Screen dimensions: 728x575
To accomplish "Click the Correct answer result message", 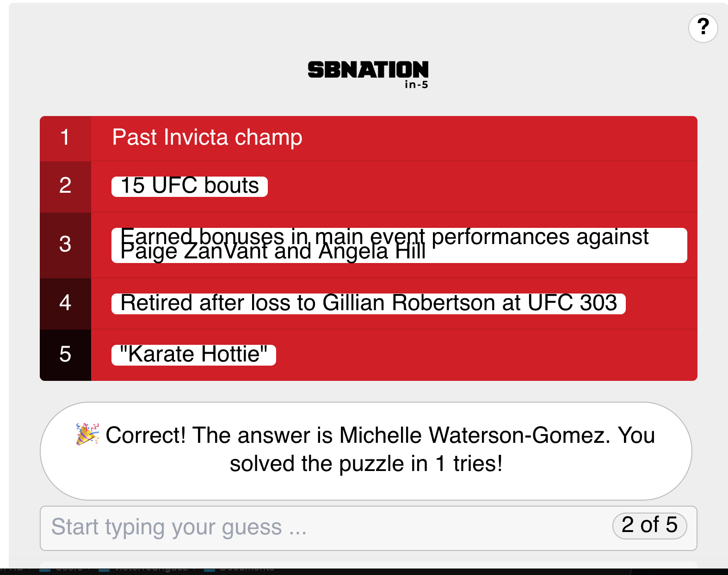I will tap(366, 450).
